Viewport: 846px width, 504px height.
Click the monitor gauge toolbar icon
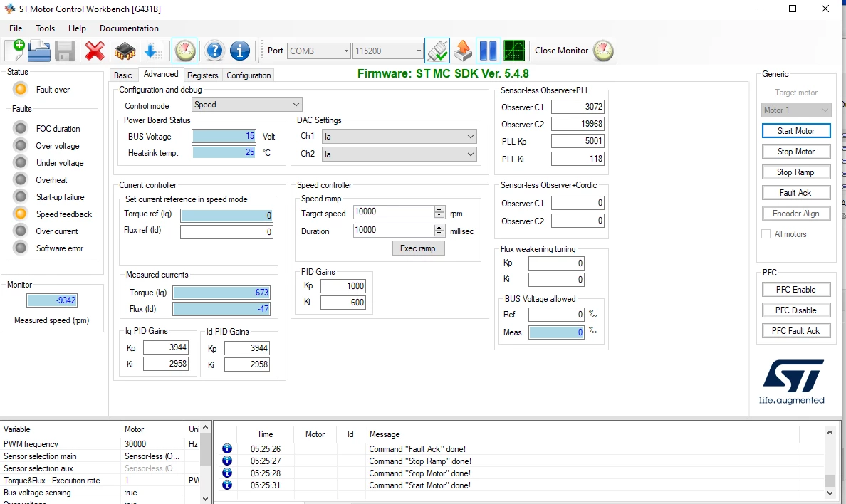point(184,51)
